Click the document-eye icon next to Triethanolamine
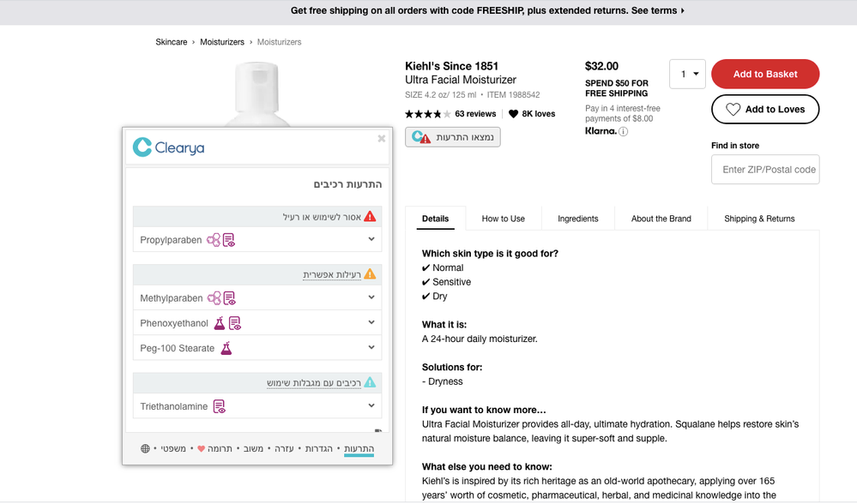 219,406
